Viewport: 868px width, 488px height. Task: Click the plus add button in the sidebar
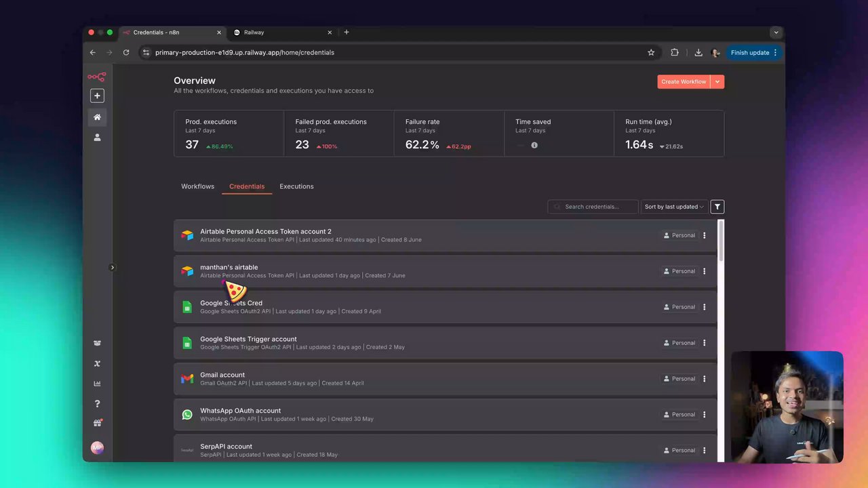click(97, 96)
